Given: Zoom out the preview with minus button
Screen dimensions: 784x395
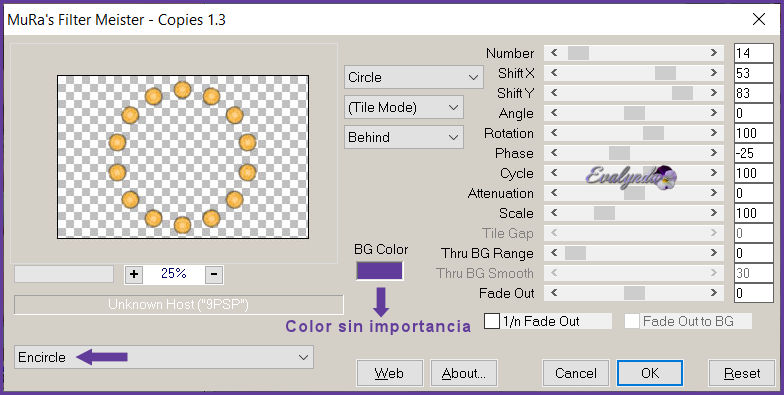Looking at the screenshot, I should click(214, 274).
